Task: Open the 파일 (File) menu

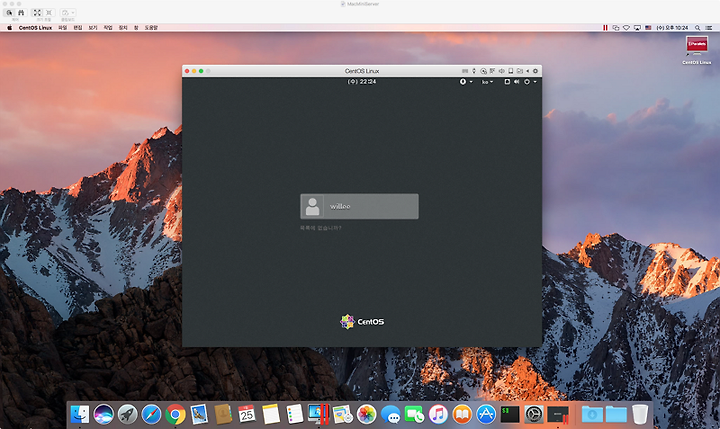Action: click(62, 28)
